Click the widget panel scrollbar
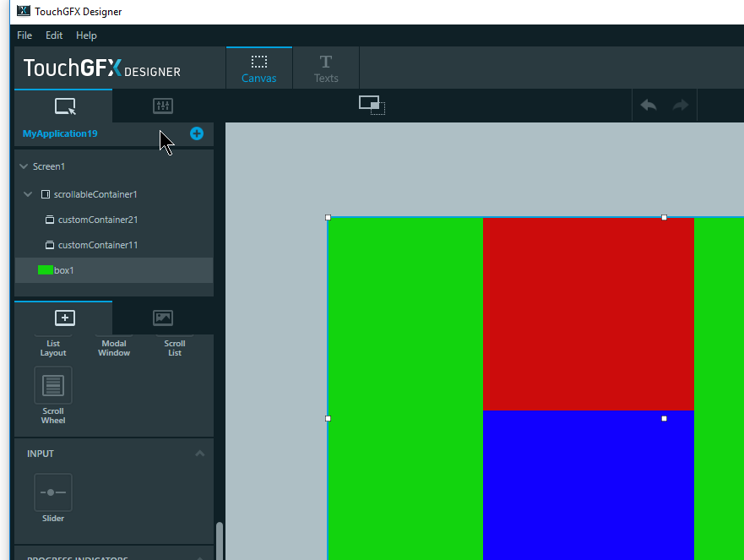The height and width of the screenshot is (560, 744). (x=220, y=541)
